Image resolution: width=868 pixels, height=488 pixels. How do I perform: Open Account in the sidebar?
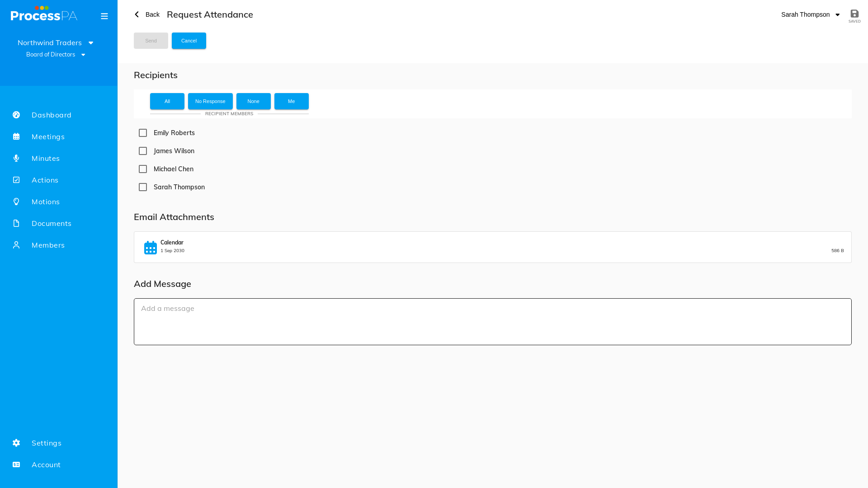(59, 465)
